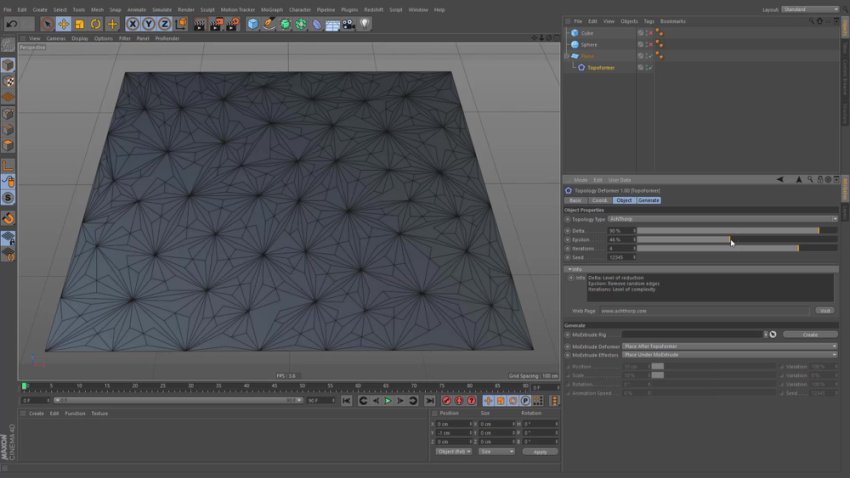Select the Live Selection arrow tool
This screenshot has height=478, width=850.
tap(47, 24)
